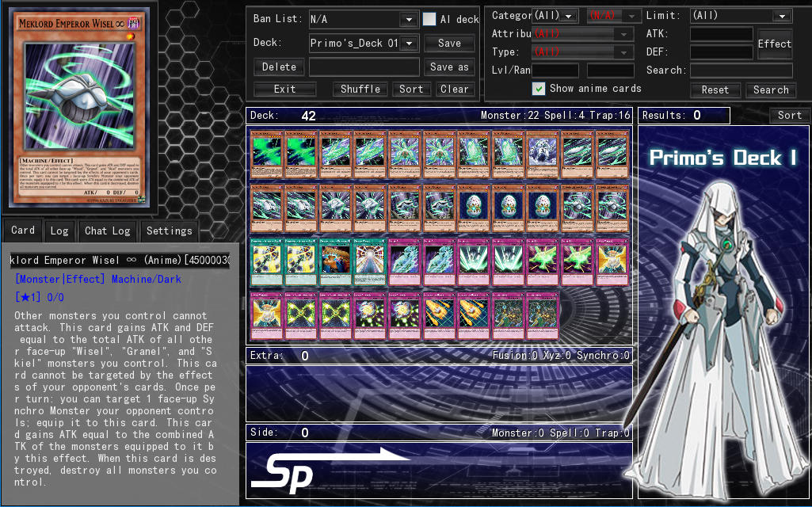Screen dimensions: 812x507
Task: Select the last card in the deck's top row
Action: tap(612, 154)
